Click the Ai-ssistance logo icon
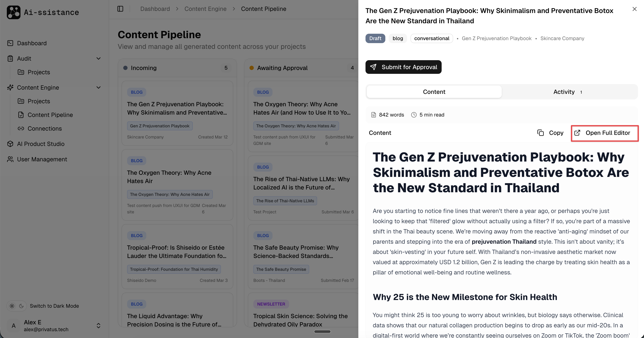Viewport: 644px width, 338px height. (x=13, y=12)
